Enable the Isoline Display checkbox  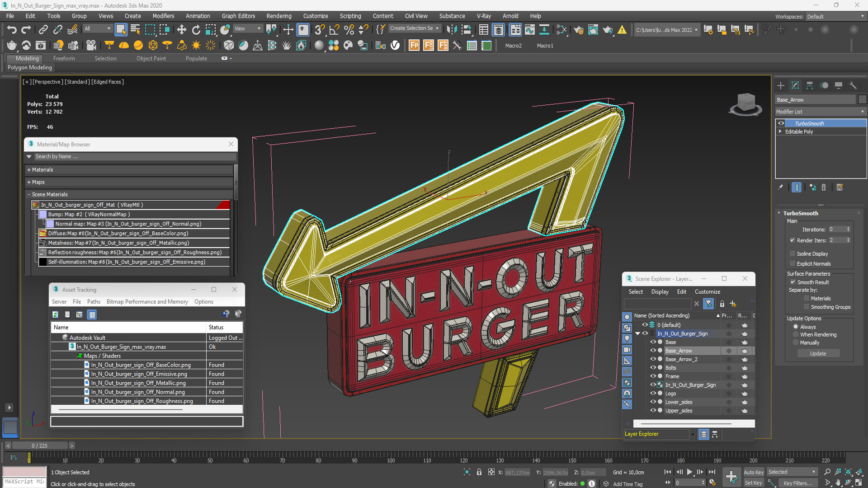793,253
